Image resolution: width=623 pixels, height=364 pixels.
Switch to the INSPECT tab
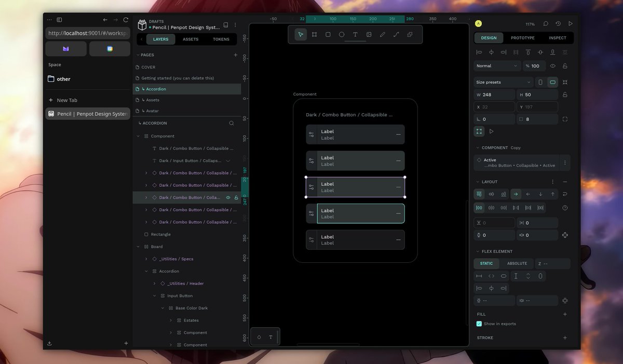tap(558, 38)
